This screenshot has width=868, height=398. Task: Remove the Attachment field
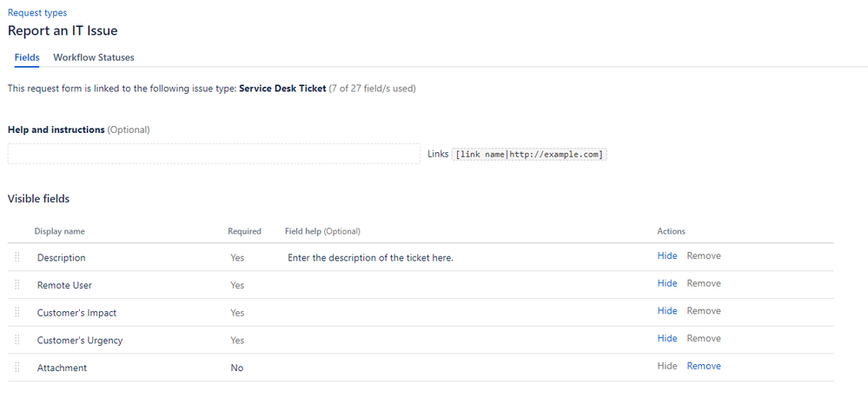[x=704, y=366]
